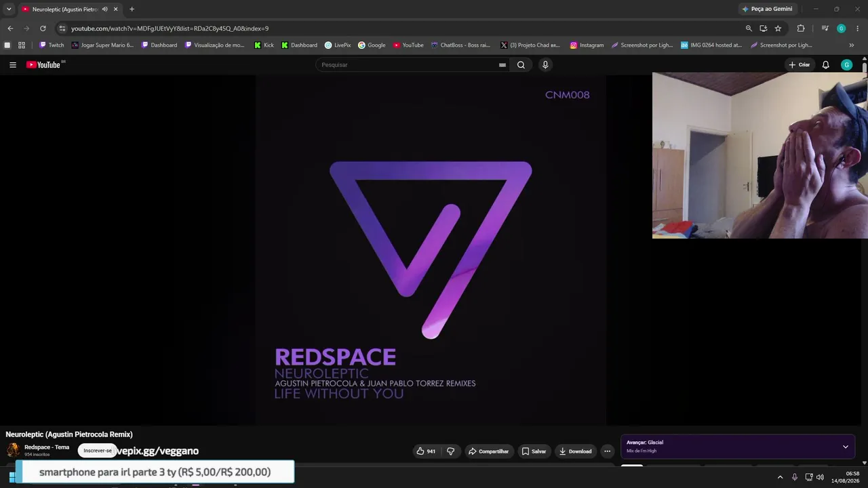View site information icon in address bar
The height and width of the screenshot is (488, 868).
tap(62, 28)
